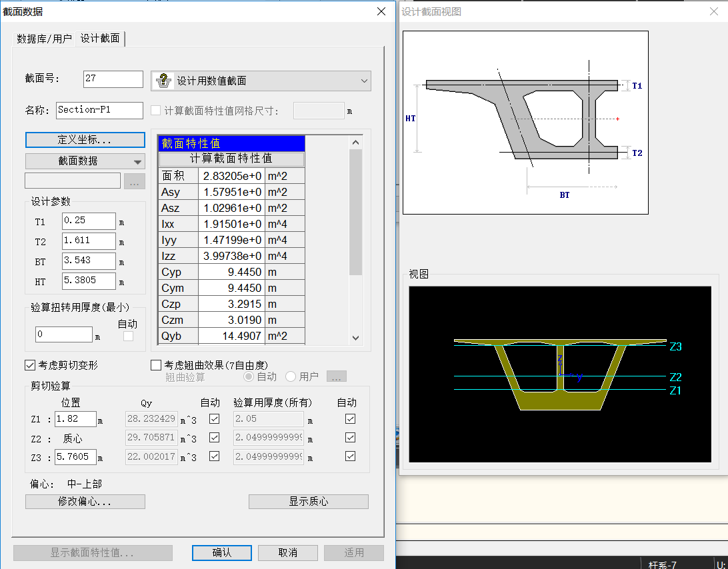Close the 截面数据 dialog
The width and height of the screenshot is (728, 569).
381,11
